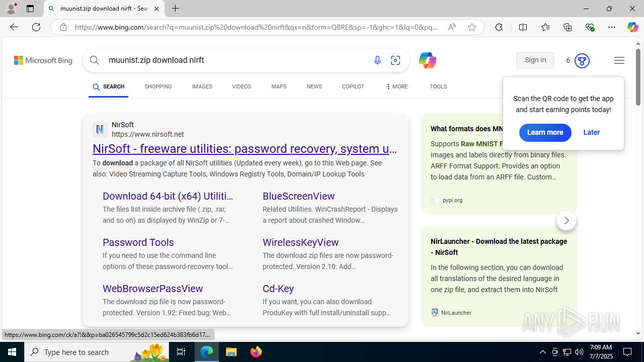This screenshot has height=362, width=644.
Task: Click the search magnifier icon
Action: [x=95, y=60]
